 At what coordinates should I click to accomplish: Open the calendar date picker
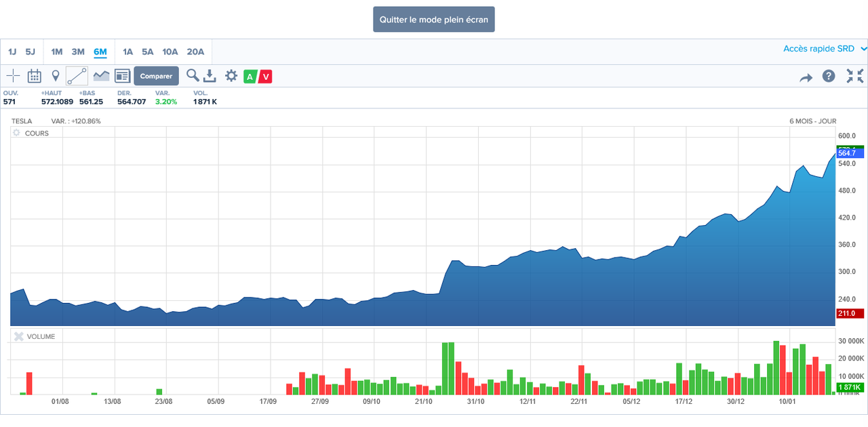pos(35,76)
